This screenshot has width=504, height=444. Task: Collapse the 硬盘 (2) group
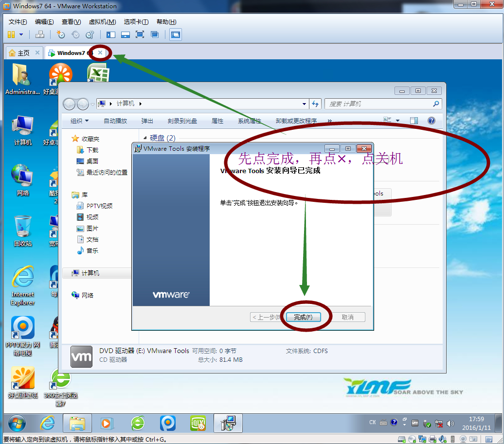coord(145,138)
